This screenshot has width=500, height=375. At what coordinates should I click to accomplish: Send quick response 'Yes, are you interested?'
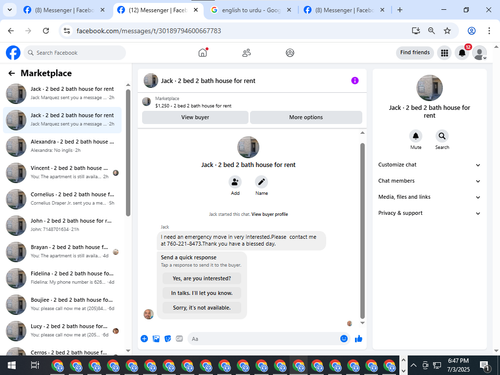point(202,278)
